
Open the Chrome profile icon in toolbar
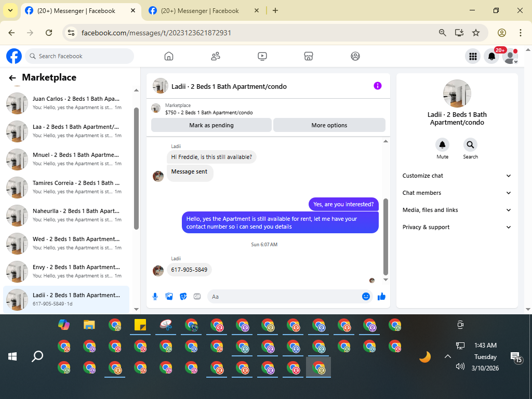coord(502,33)
